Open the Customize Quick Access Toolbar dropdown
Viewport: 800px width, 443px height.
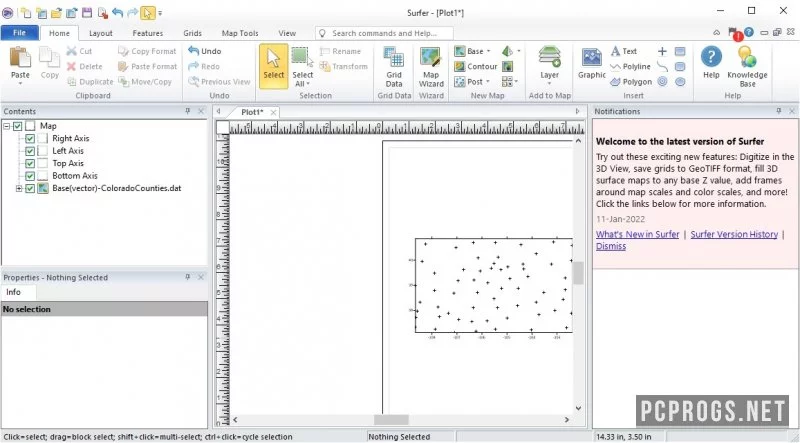point(160,13)
